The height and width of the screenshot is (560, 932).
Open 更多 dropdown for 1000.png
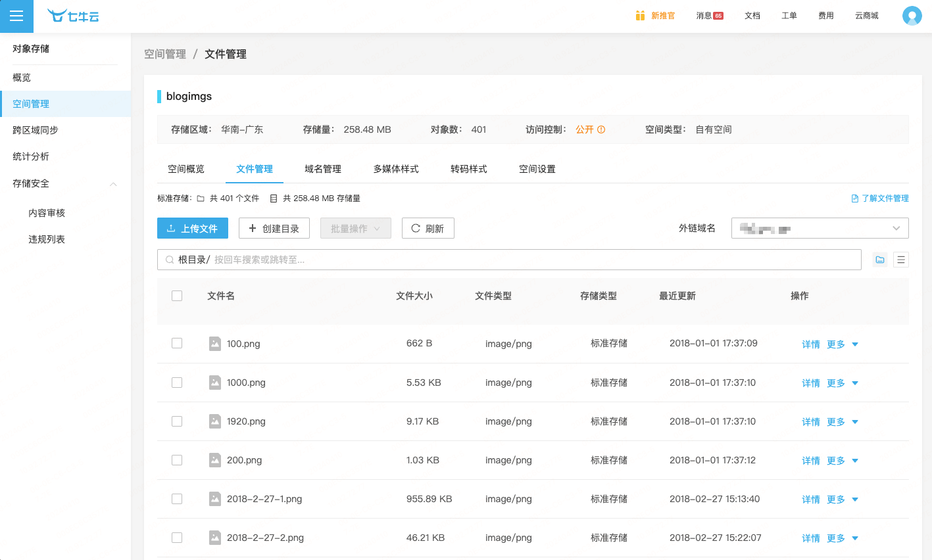843,383
